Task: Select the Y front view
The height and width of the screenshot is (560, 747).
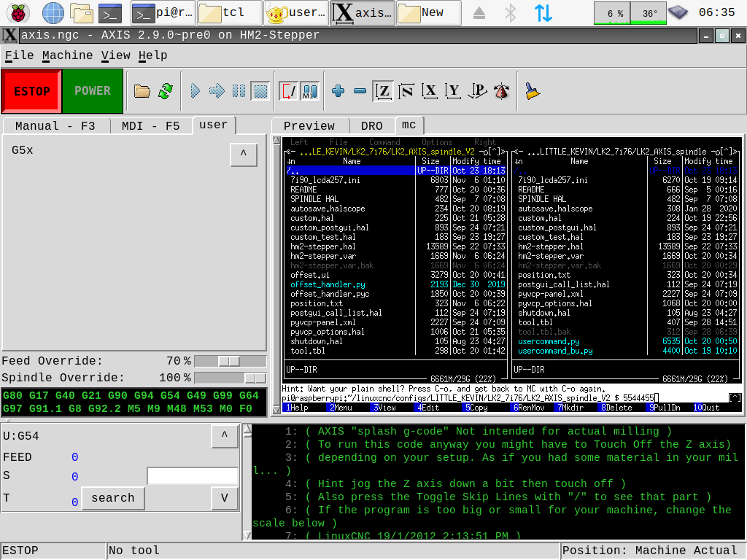Action: click(453, 91)
